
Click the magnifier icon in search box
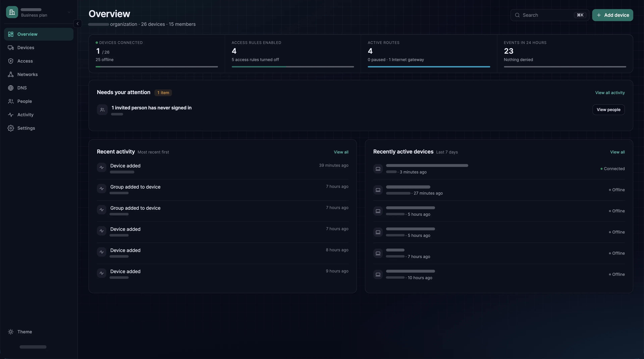click(517, 15)
